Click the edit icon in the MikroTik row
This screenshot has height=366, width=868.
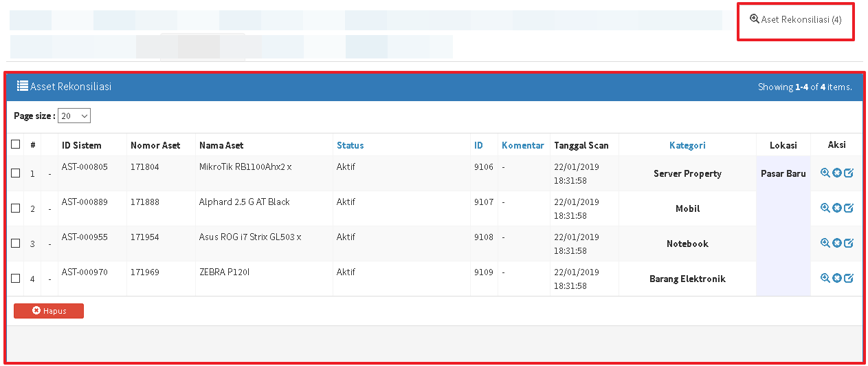point(848,173)
